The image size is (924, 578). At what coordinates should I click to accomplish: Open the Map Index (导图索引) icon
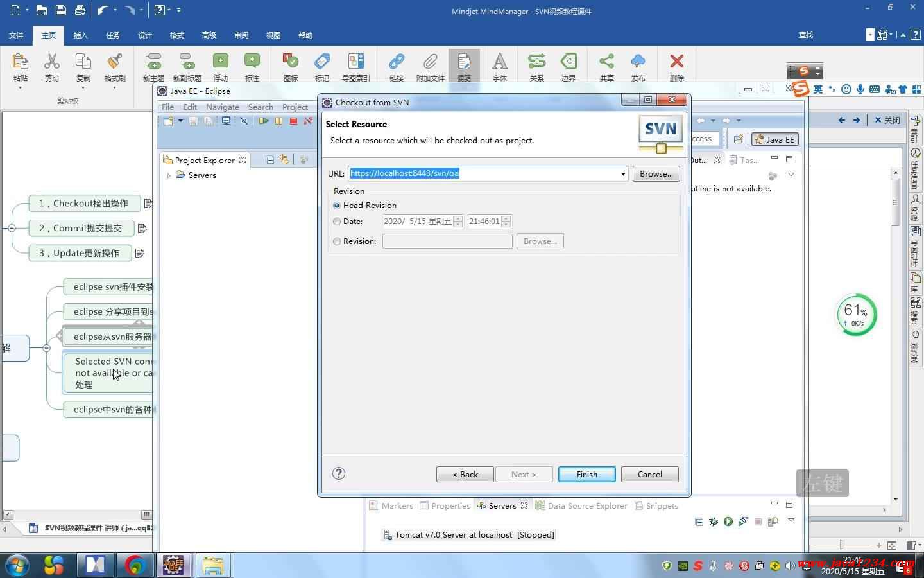click(355, 61)
